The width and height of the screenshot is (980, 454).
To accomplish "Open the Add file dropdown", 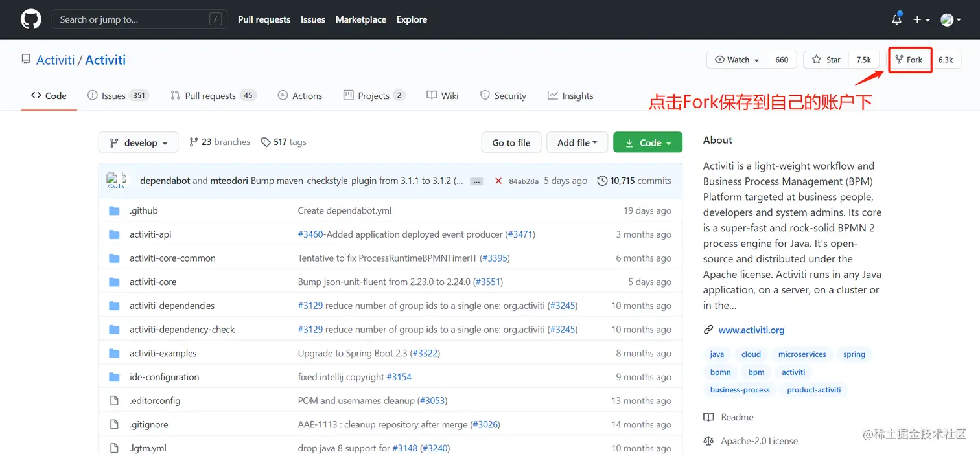I will click(x=577, y=142).
